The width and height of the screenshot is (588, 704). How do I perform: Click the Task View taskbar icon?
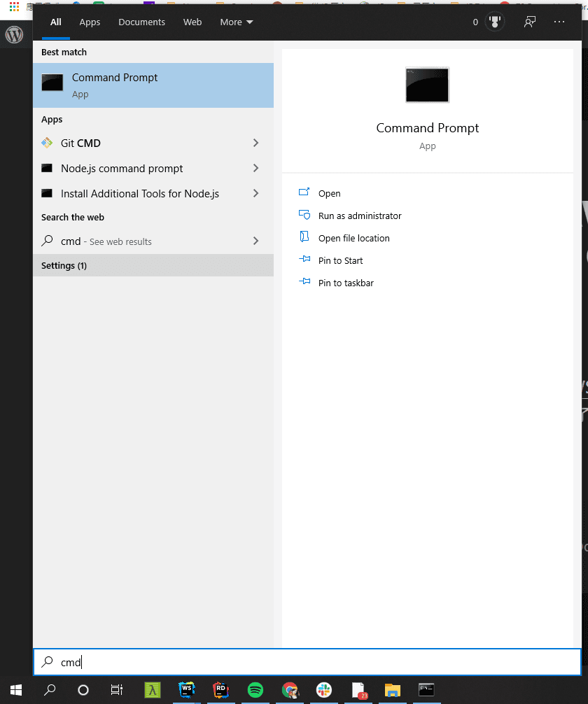(x=117, y=690)
